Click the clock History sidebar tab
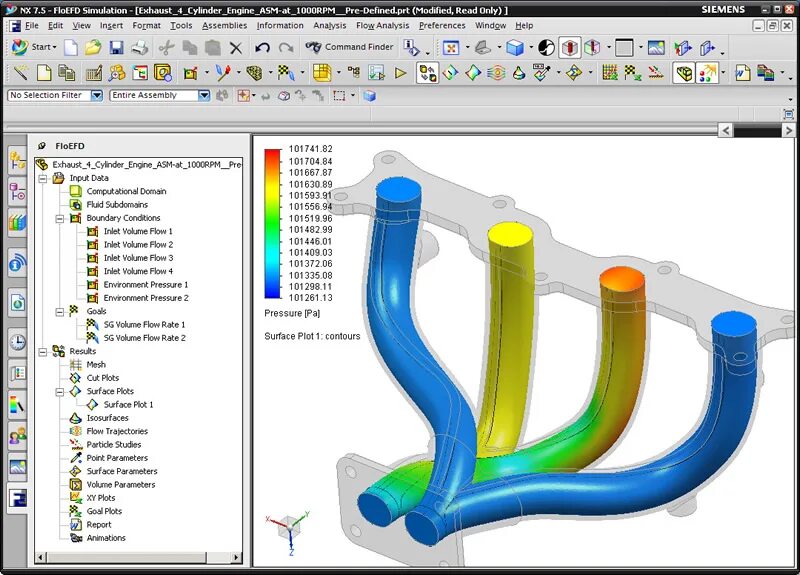The height and width of the screenshot is (575, 800). click(x=17, y=341)
